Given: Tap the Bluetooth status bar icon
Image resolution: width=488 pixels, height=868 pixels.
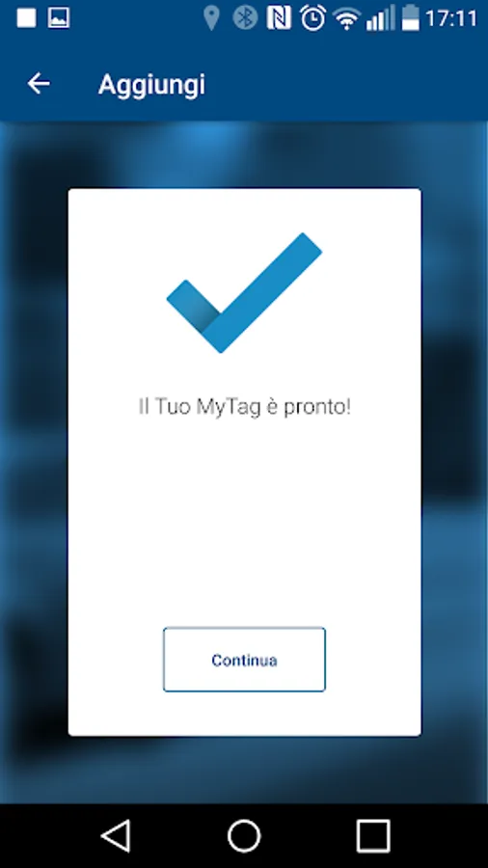Looking at the screenshot, I should coord(245,18).
